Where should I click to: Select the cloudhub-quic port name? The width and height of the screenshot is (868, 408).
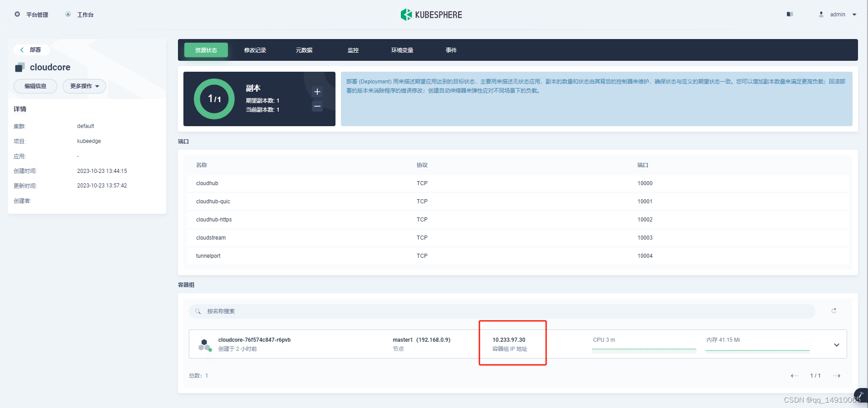(x=213, y=202)
